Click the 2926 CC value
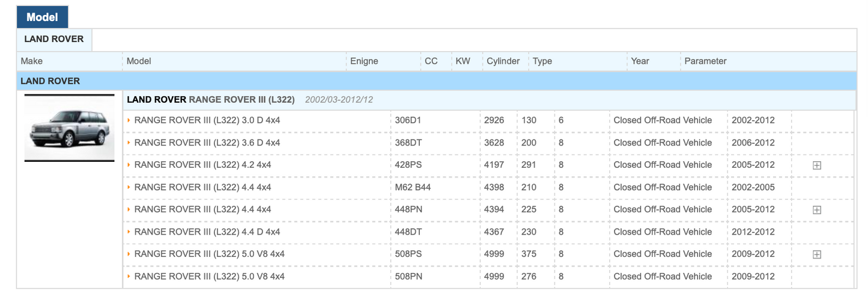The width and height of the screenshot is (868, 302). (494, 120)
